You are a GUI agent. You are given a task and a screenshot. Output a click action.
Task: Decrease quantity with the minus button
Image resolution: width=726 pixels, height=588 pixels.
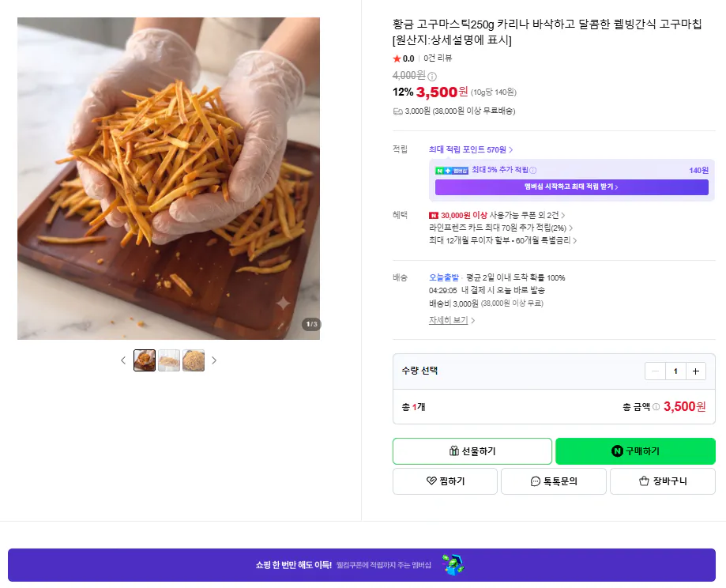(x=655, y=371)
